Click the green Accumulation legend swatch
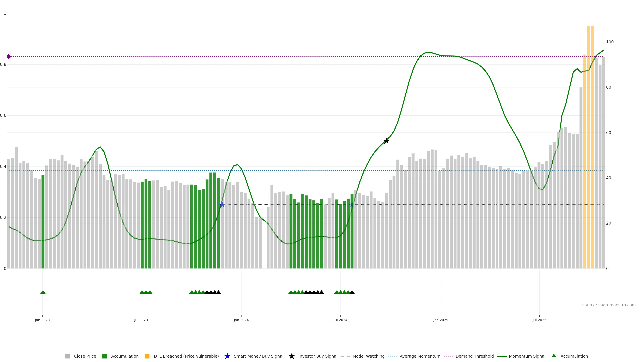The width and height of the screenshot is (644, 362). click(104, 356)
